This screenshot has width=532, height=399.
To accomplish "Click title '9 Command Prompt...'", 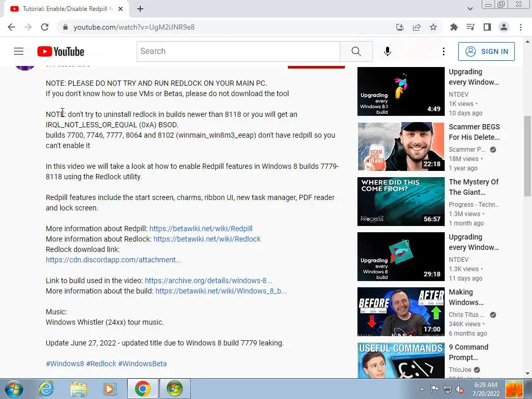I will 469,352.
